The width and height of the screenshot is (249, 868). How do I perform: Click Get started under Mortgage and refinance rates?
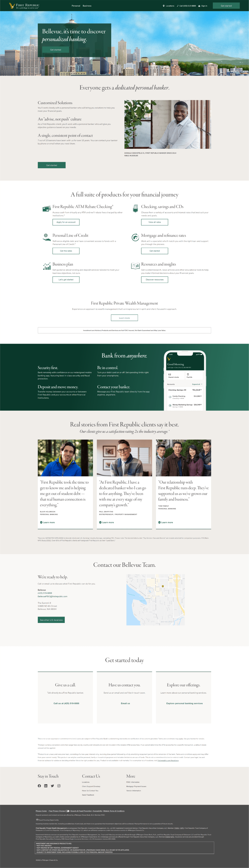pos(154,251)
